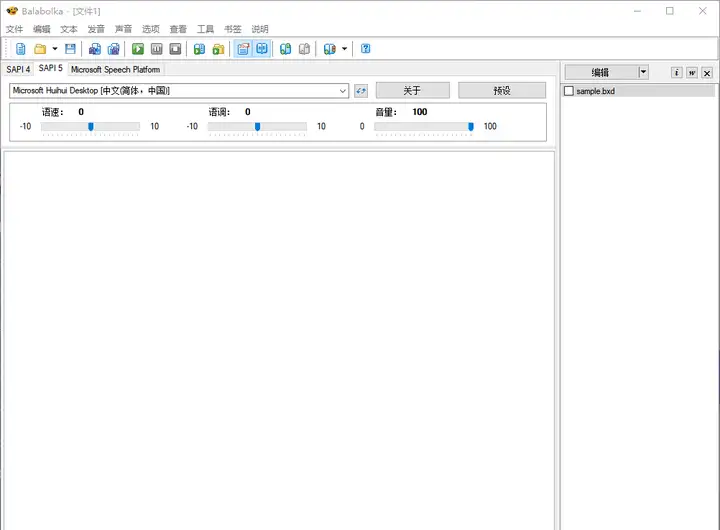
Task: Click the green book dictionary icon
Action: (x=286, y=49)
